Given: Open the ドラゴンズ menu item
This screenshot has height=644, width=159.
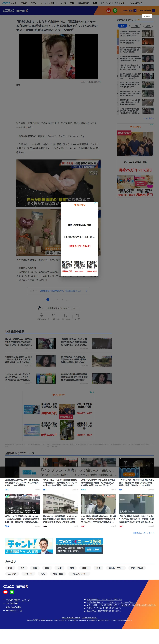Looking at the screenshot, I should pos(106,3).
